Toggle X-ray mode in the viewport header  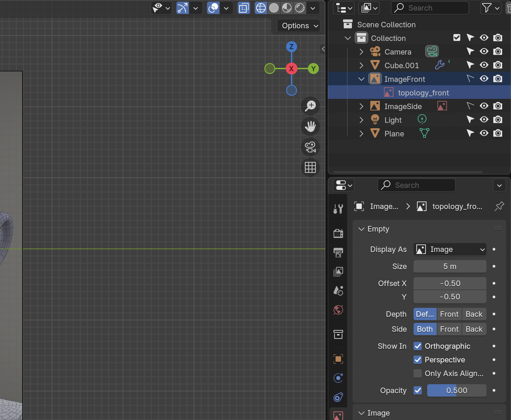pos(244,8)
